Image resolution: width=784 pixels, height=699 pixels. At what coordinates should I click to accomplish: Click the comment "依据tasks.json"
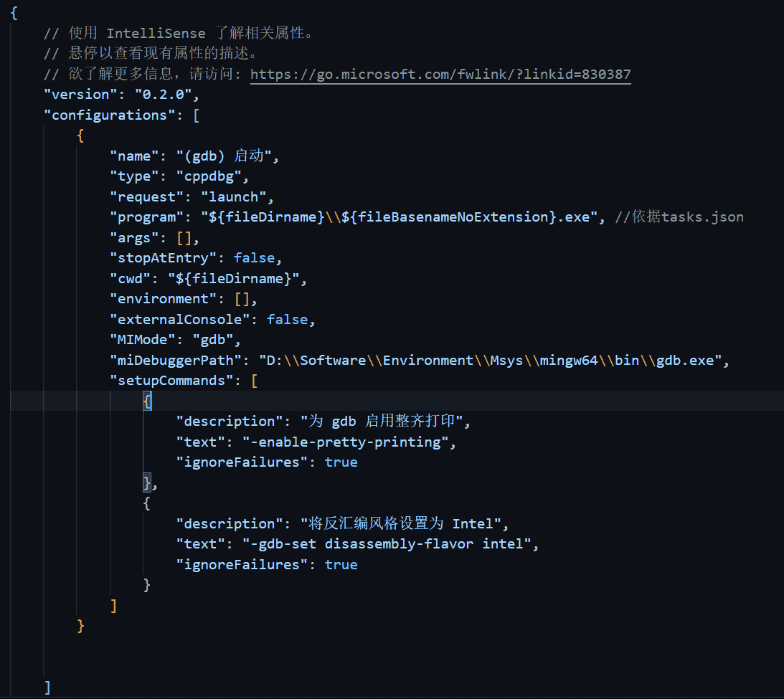(677, 217)
